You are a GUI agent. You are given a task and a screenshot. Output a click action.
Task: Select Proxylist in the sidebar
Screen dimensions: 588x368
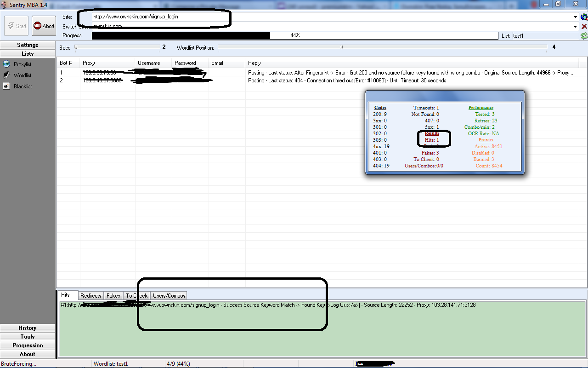(x=23, y=64)
